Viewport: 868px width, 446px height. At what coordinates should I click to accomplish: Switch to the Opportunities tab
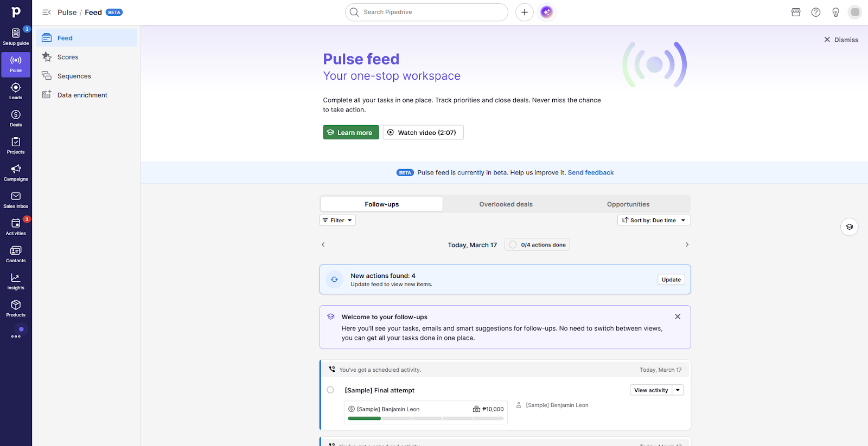tap(628, 204)
